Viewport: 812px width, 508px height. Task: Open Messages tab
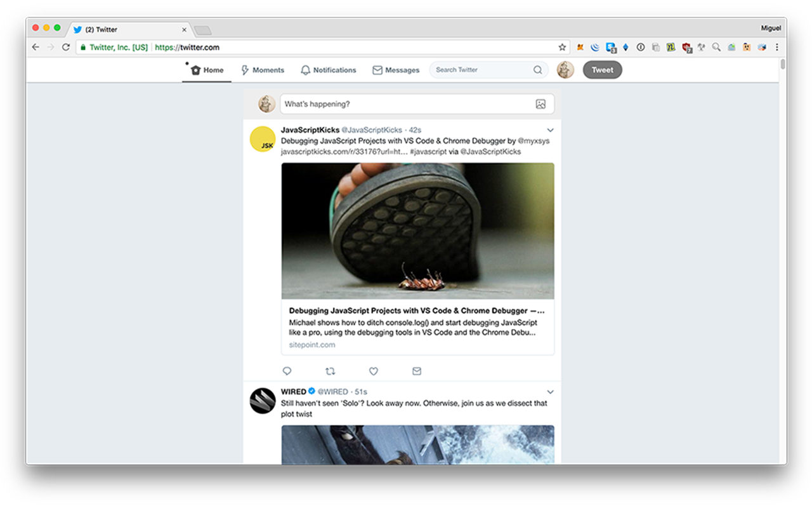click(x=396, y=70)
